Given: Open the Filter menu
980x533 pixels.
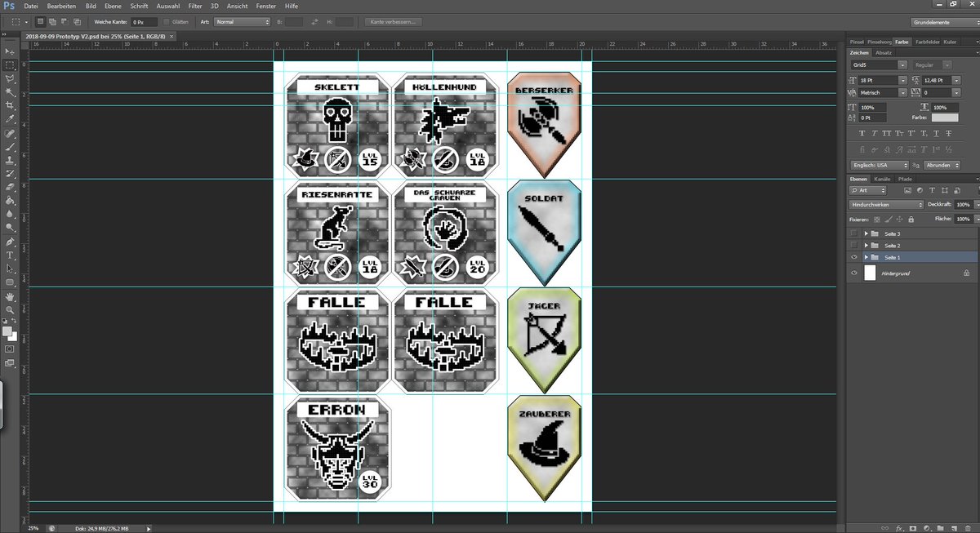Looking at the screenshot, I should [195, 6].
